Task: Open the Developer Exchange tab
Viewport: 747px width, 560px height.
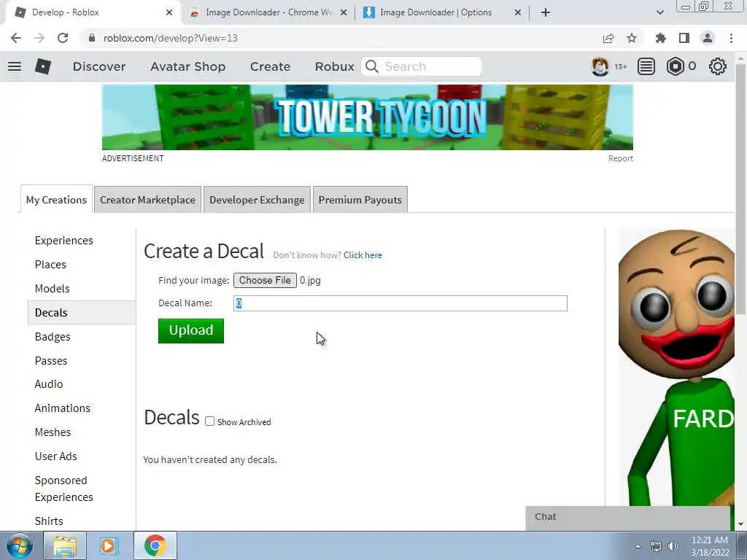Action: click(x=257, y=200)
